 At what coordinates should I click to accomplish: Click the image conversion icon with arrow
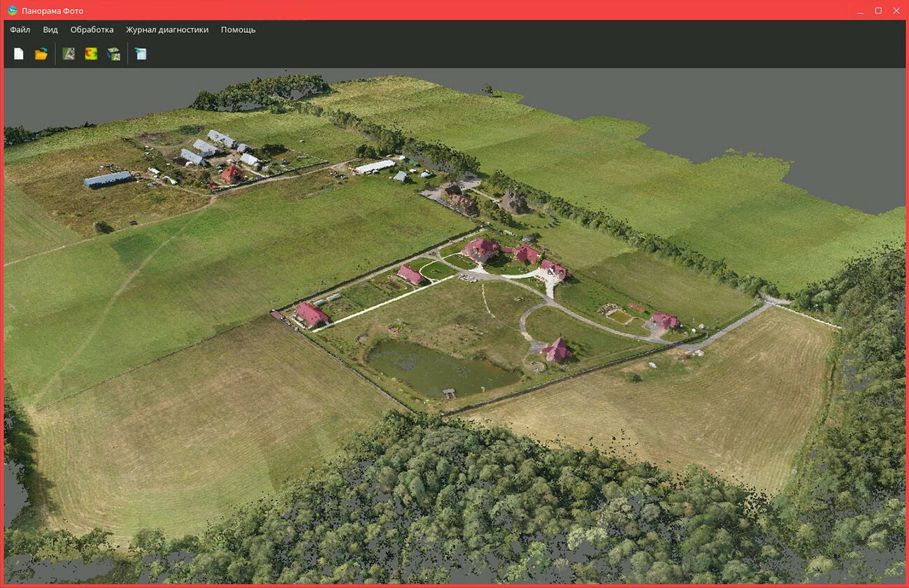click(x=113, y=54)
